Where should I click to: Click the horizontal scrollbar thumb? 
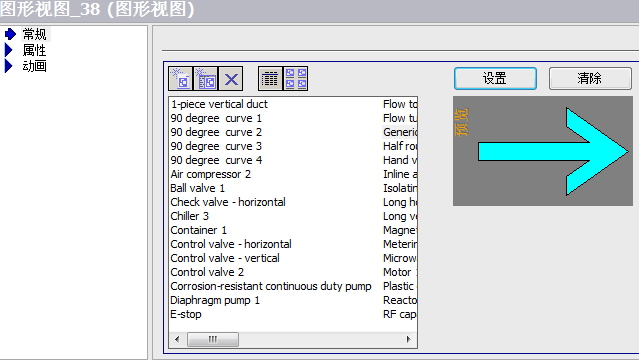213,339
